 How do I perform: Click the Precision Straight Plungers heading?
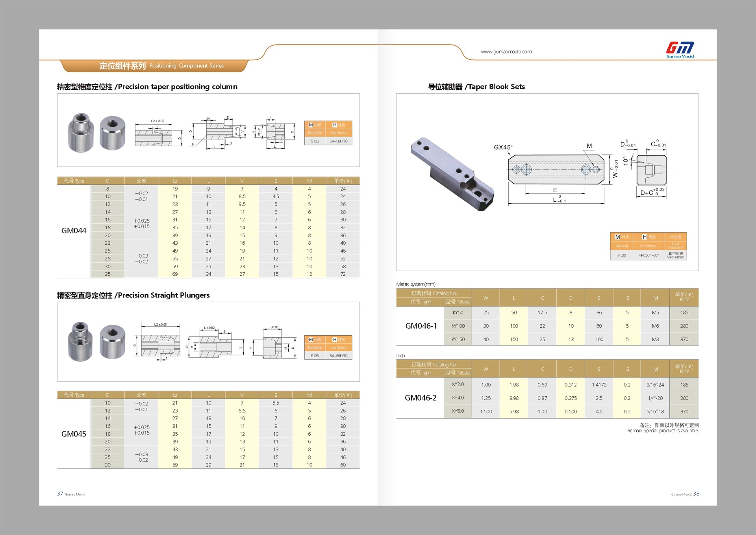133,295
